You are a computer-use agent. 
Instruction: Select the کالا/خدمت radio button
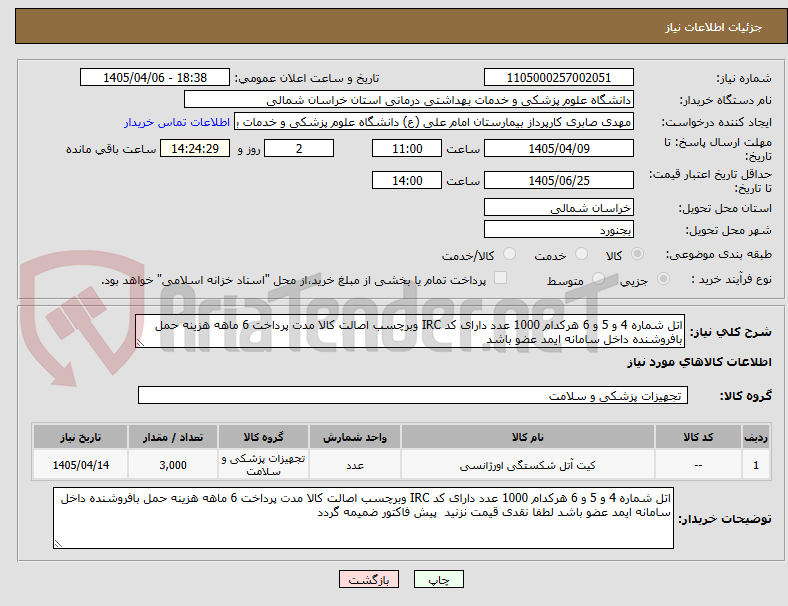point(510,254)
